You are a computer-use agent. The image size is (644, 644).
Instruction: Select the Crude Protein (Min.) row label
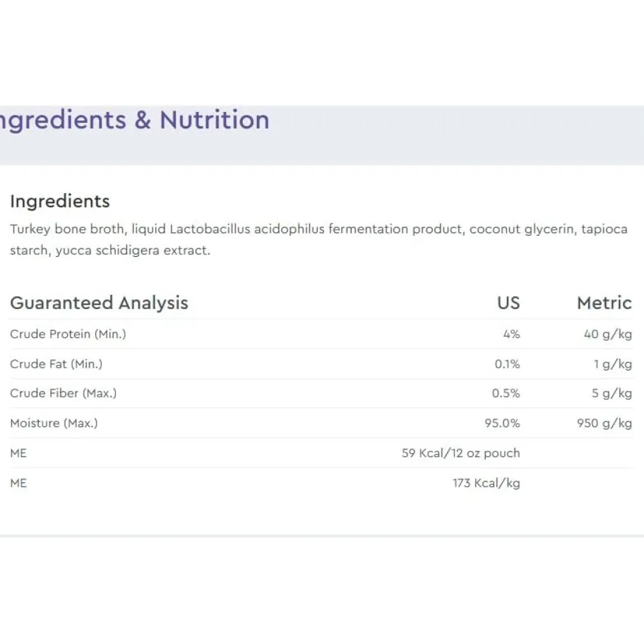click(x=68, y=334)
